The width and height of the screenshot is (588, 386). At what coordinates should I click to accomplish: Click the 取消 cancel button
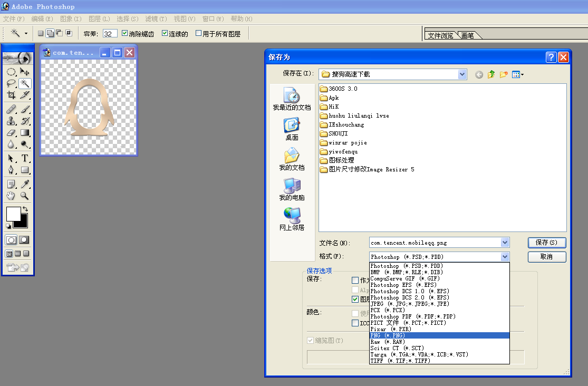(x=547, y=257)
